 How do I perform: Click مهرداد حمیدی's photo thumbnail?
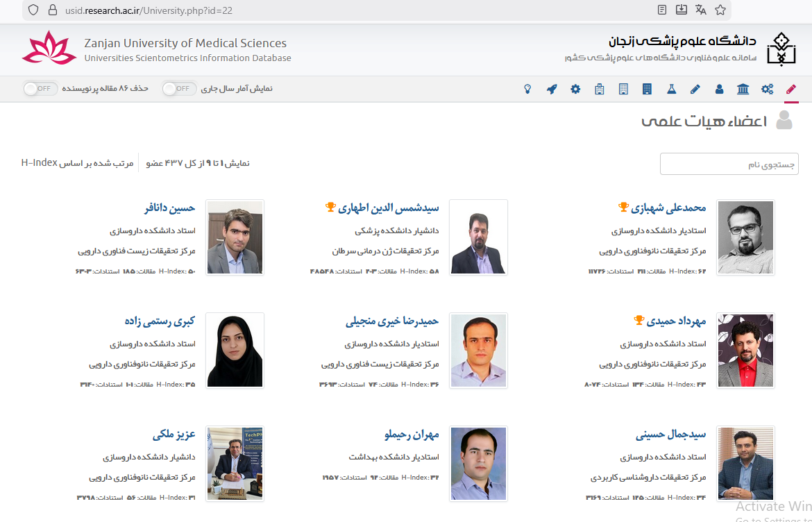tap(745, 351)
